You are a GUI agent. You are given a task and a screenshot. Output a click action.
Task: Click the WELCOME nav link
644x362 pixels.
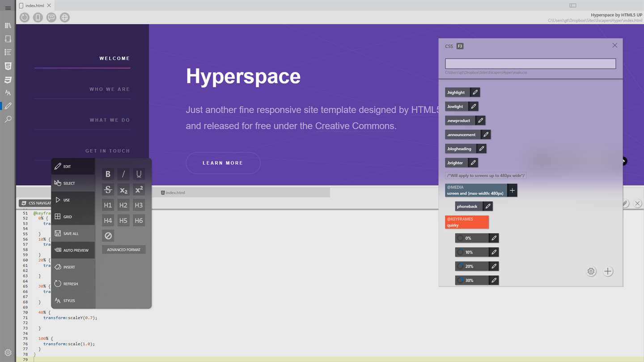click(114, 59)
